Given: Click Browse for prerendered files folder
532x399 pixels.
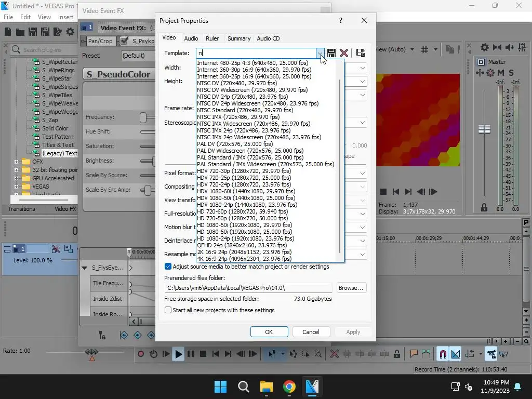Looking at the screenshot, I should click(351, 288).
